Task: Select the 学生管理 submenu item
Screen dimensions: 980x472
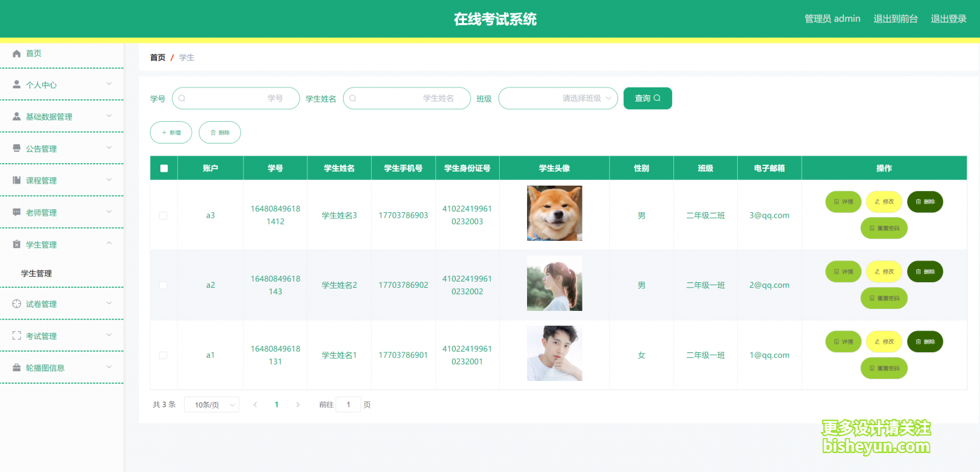Action: [62, 274]
